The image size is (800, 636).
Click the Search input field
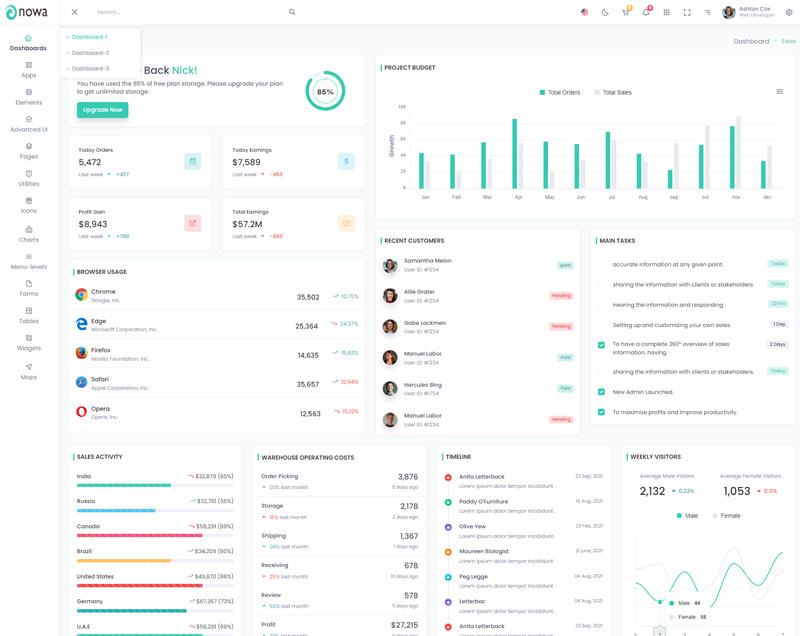point(190,12)
